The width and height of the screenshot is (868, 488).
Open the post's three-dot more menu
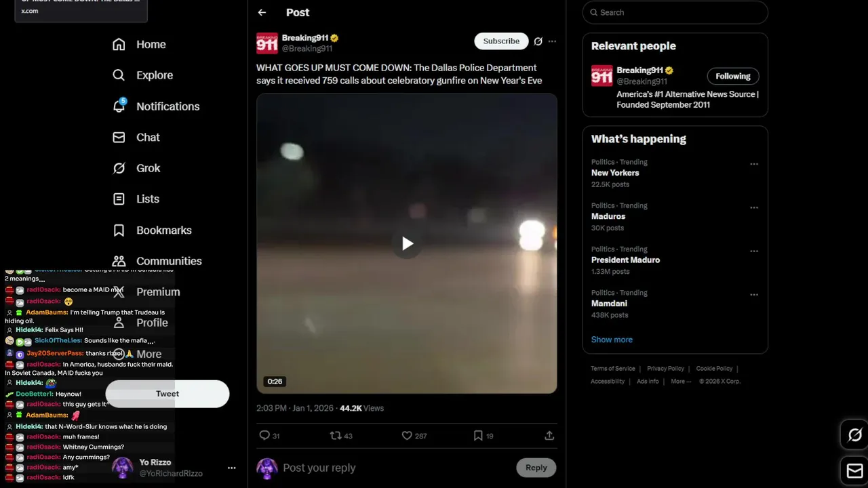552,41
